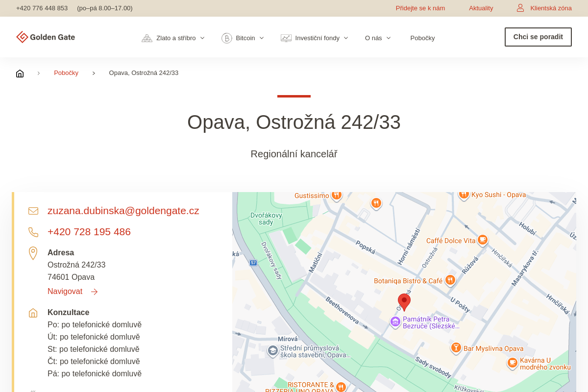Click the restaurant marker right of Gustissimo marker
Viewport: 588px width, 392px height.
click(376, 203)
